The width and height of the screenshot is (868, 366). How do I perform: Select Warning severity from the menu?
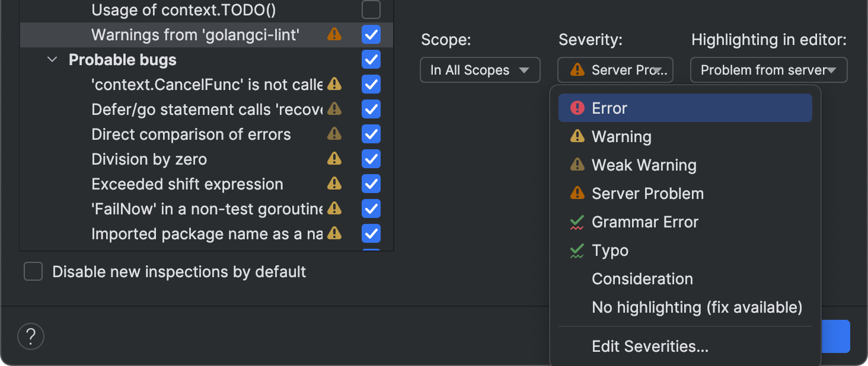tap(621, 137)
